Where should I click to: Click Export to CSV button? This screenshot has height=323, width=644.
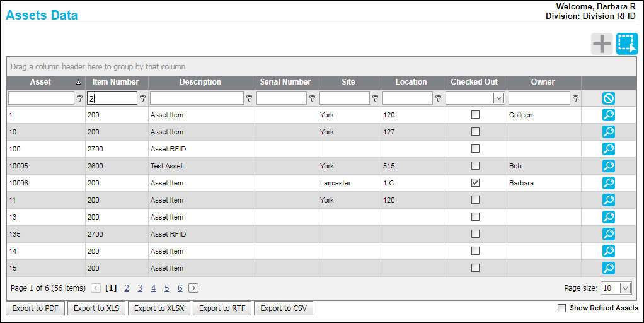[x=284, y=308]
